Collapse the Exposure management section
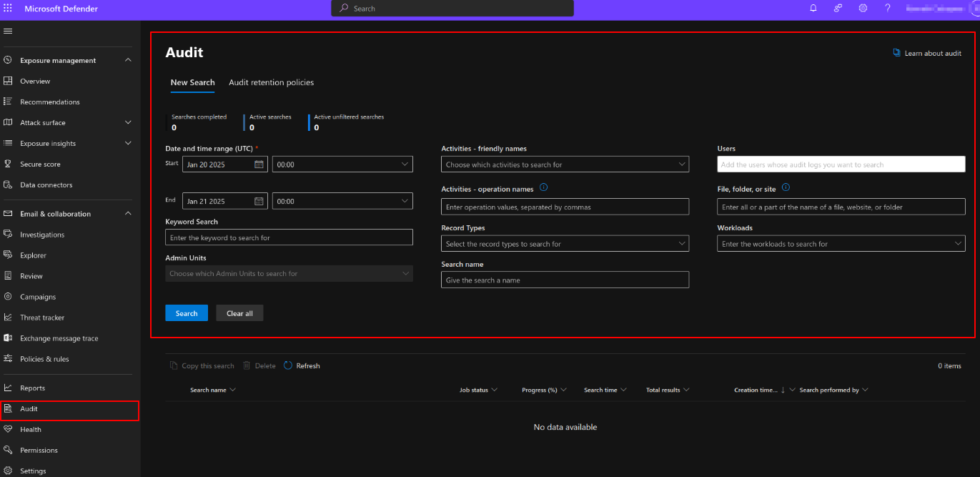The height and width of the screenshot is (477, 980). click(x=128, y=60)
